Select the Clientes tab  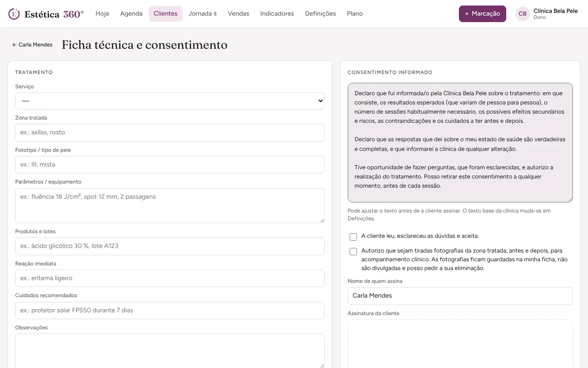(165, 14)
